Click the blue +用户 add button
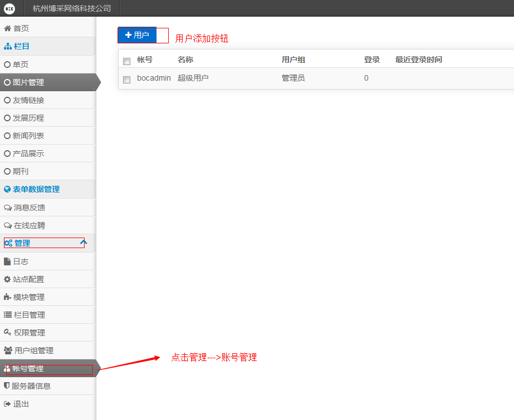This screenshot has height=420, width=514. [x=137, y=35]
